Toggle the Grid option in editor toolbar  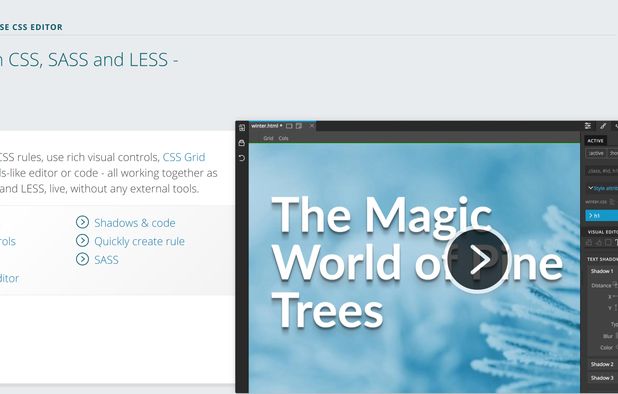point(268,138)
